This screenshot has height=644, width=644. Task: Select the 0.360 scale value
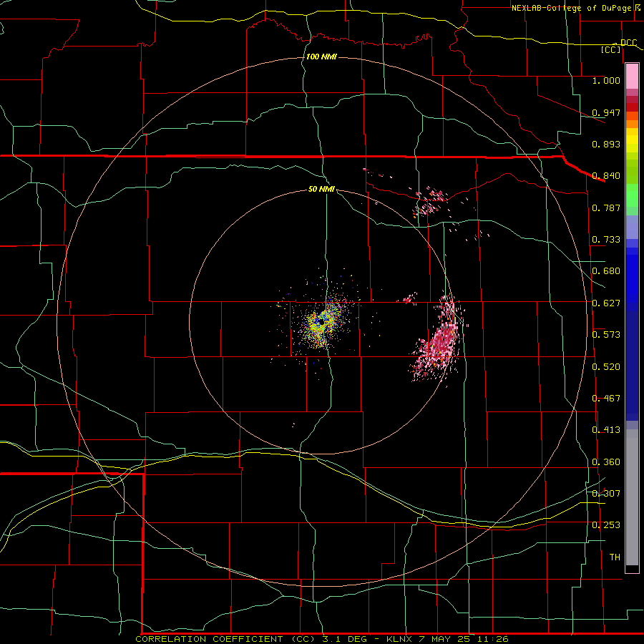point(606,462)
